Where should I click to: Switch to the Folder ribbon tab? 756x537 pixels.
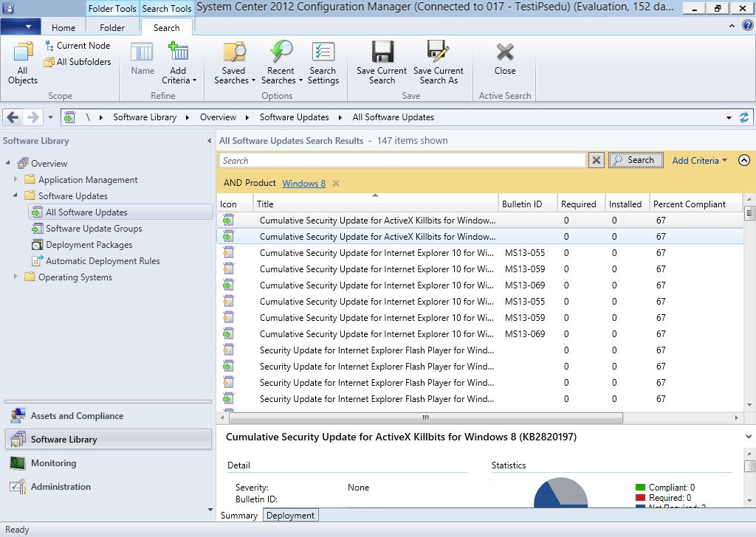112,28
